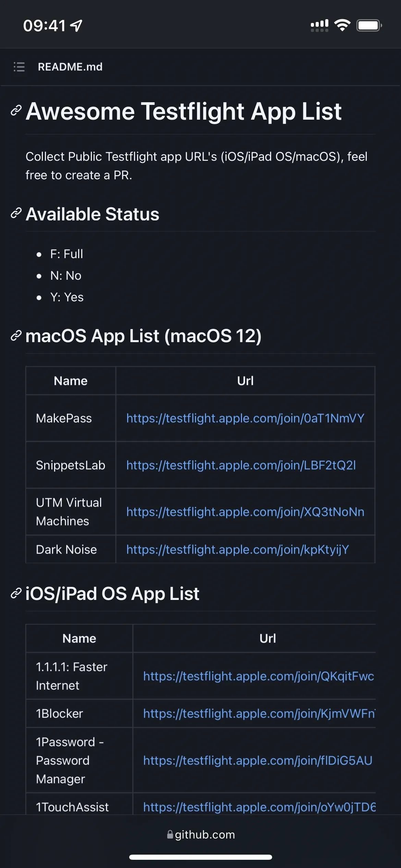Tap the location arrow beside the clock
This screenshot has height=868, width=401.
tap(76, 25)
